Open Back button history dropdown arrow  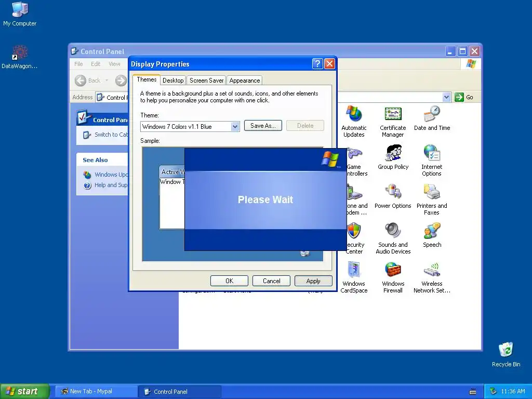[x=107, y=81]
